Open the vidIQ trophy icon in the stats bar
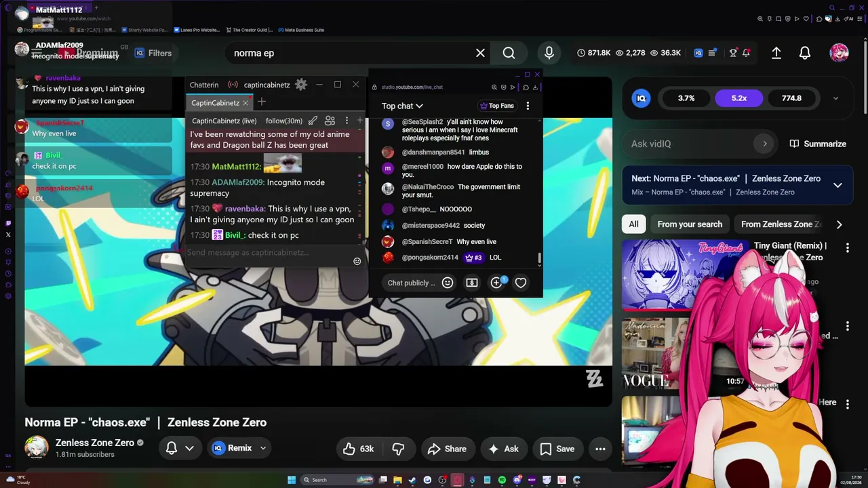Viewport: 868px width, 488px height. tap(733, 53)
